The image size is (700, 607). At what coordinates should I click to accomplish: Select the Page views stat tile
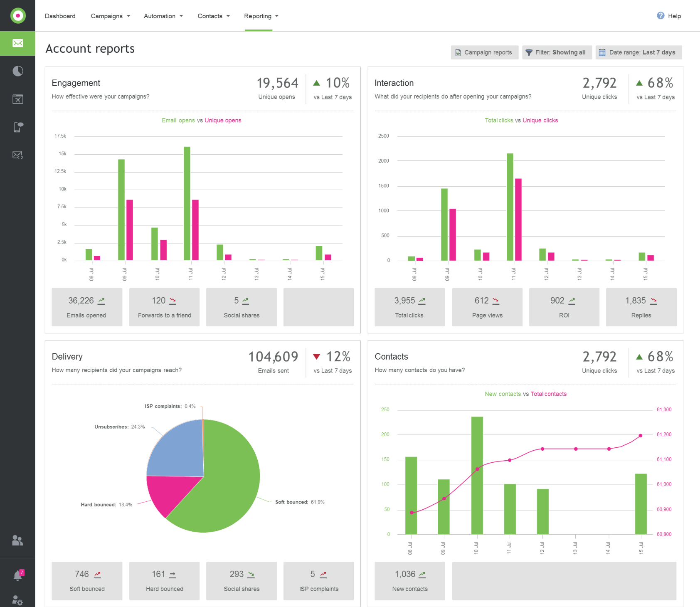point(487,307)
